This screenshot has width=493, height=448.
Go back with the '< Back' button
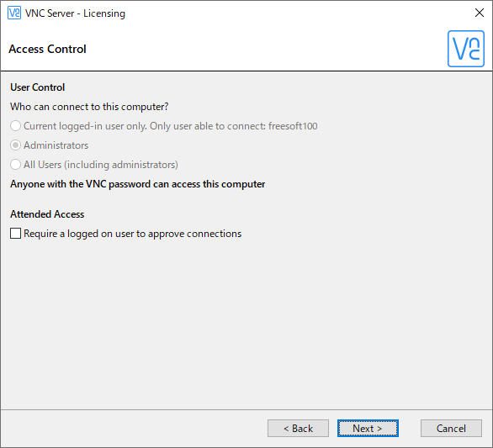pyautogui.click(x=298, y=428)
